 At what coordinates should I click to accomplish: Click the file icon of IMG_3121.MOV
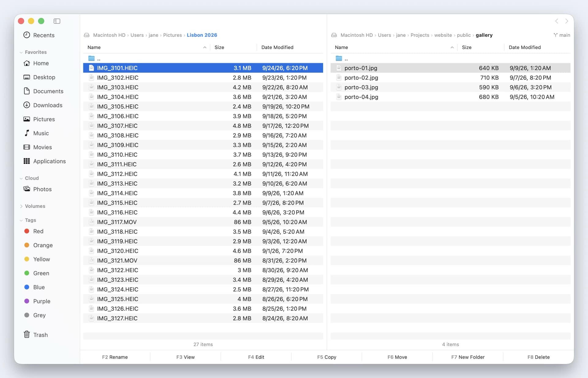[91, 260]
